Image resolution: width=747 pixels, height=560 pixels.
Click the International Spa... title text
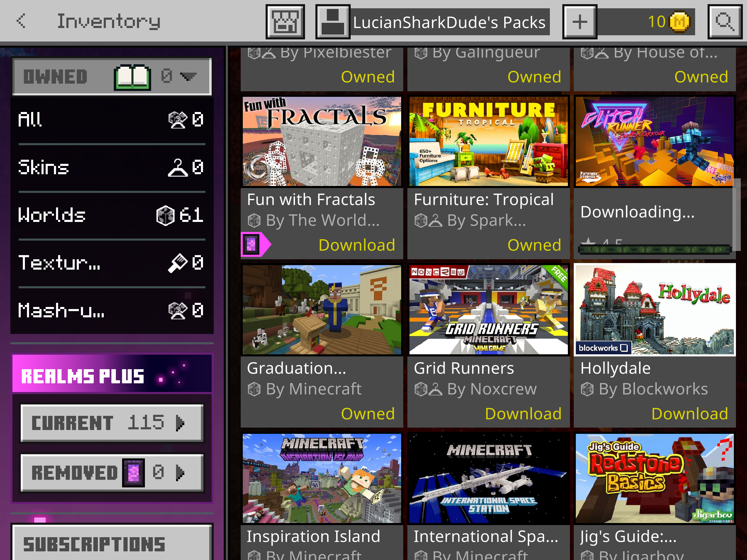coord(486,536)
